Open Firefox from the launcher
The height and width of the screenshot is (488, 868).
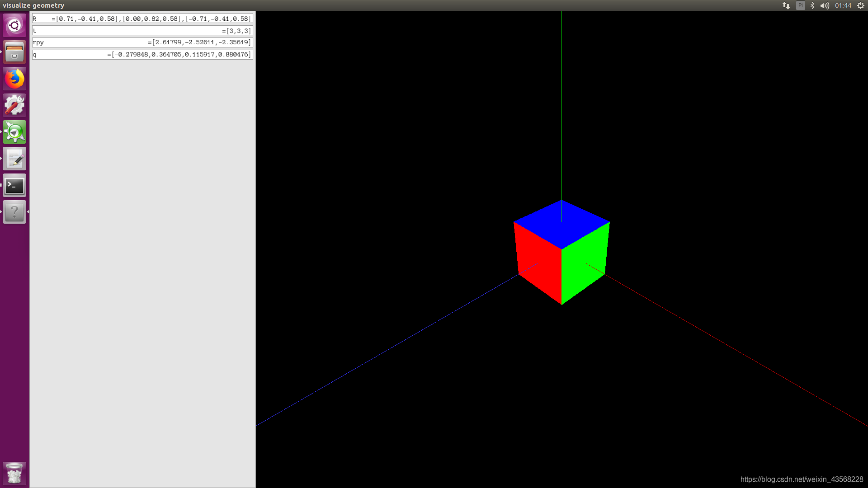tap(14, 78)
